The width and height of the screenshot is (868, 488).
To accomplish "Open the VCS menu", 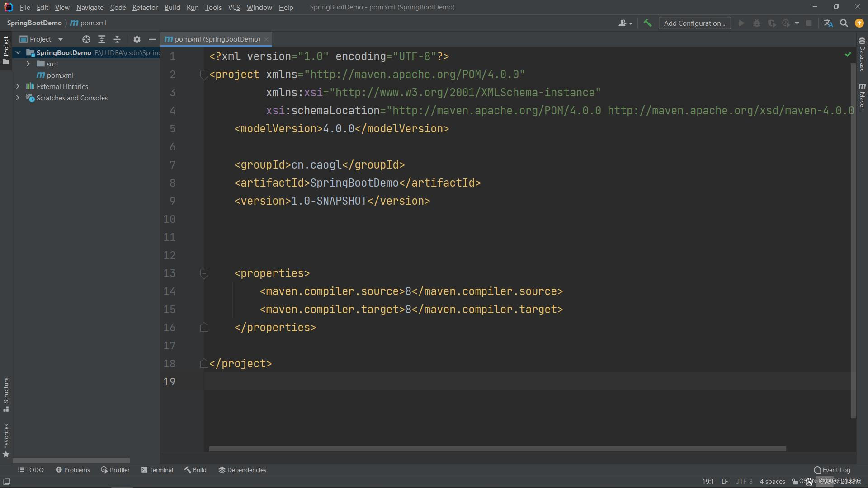I will [234, 7].
